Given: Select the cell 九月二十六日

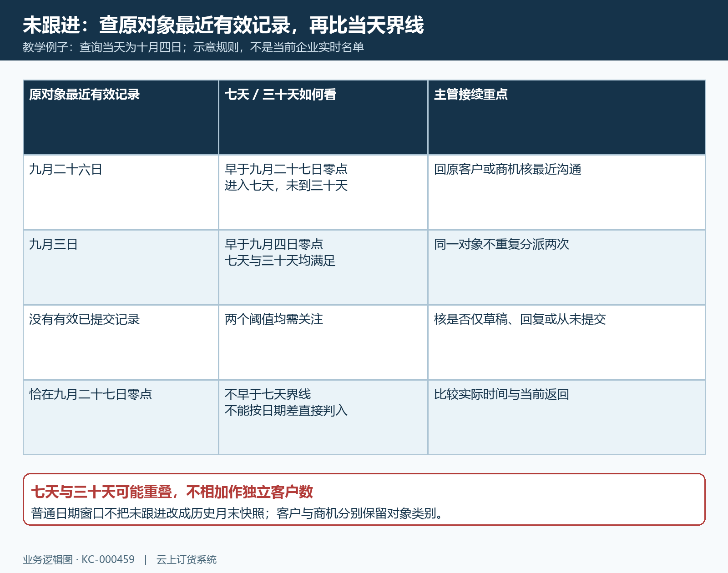Looking at the screenshot, I should tap(121, 192).
